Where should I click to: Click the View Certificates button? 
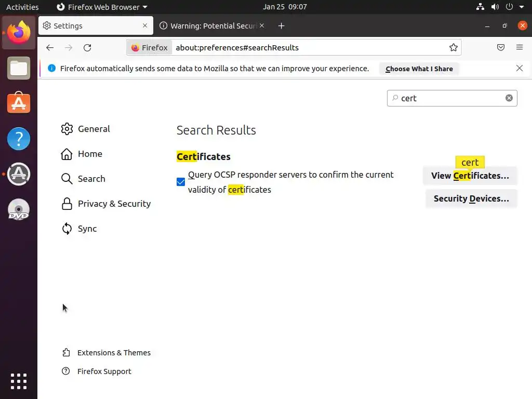pos(470,176)
